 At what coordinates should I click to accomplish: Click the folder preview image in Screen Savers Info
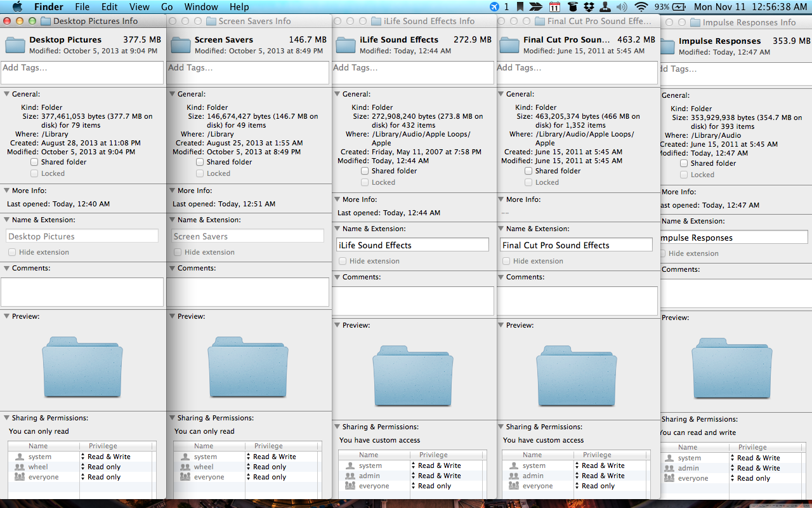248,367
